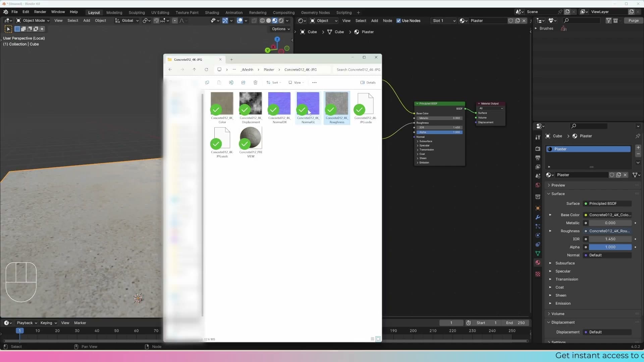This screenshot has height=362, width=644.
Task: Delete the selected files in Explorer
Action: pyautogui.click(x=255, y=82)
